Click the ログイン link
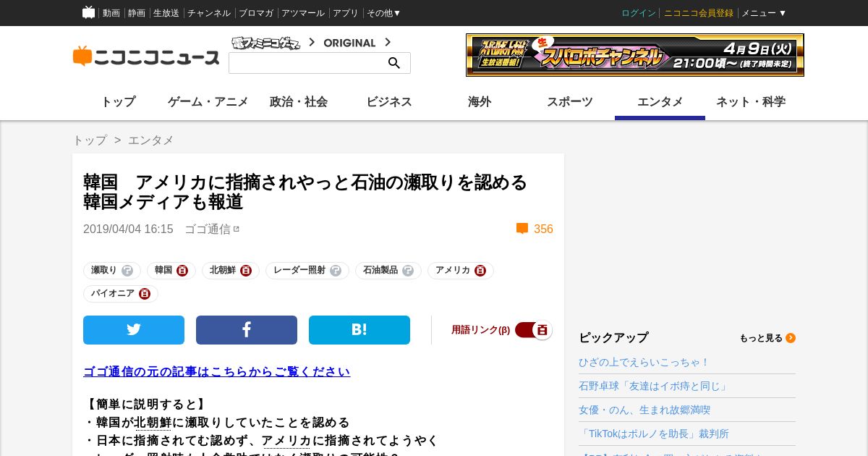Image resolution: width=868 pixels, height=456 pixels. (639, 13)
